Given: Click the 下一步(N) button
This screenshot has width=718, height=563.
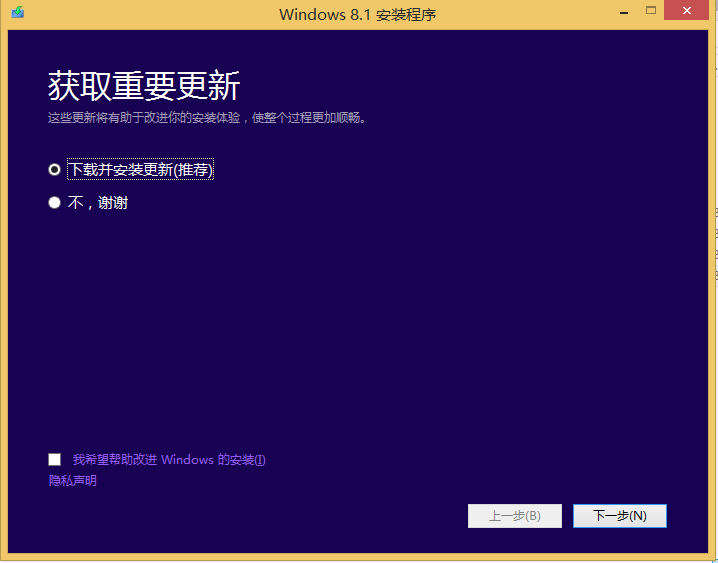Looking at the screenshot, I should (x=620, y=516).
